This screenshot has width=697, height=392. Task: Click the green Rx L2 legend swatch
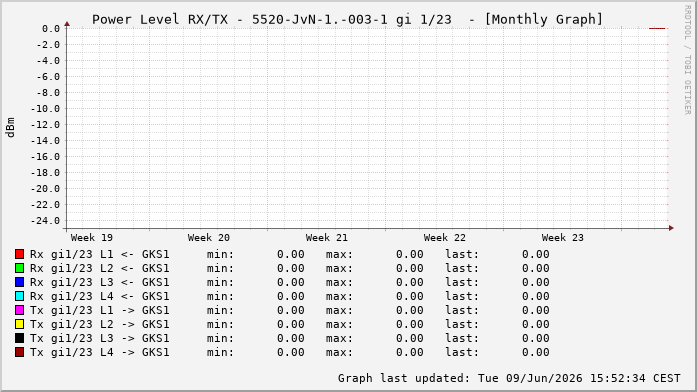(x=19, y=268)
